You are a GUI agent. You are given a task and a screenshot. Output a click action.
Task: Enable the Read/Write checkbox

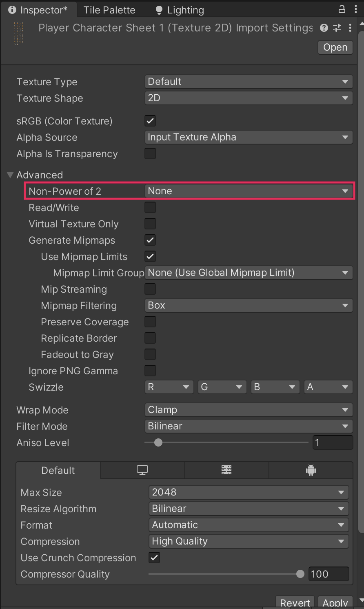[x=150, y=207]
